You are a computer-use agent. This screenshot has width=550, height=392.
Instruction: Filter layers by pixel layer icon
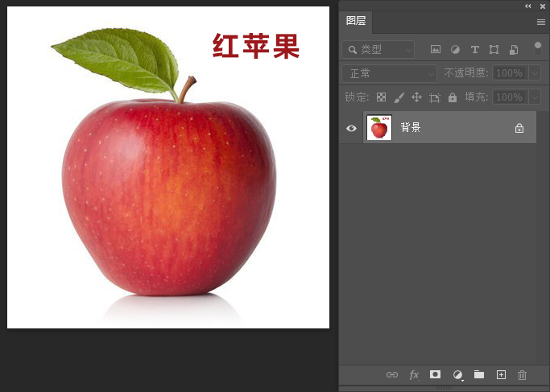[x=436, y=49]
